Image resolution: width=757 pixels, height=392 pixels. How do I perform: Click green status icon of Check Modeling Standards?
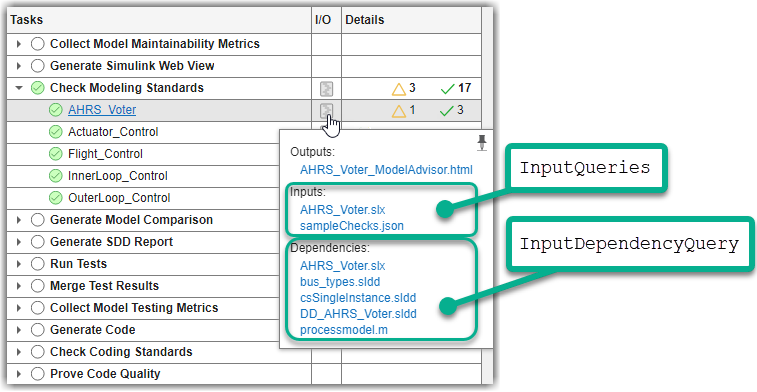coord(38,88)
